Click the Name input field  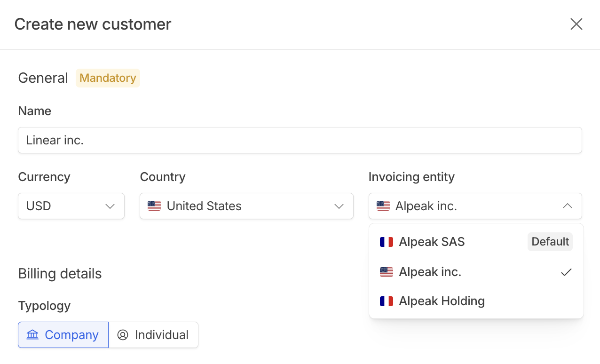(x=300, y=140)
